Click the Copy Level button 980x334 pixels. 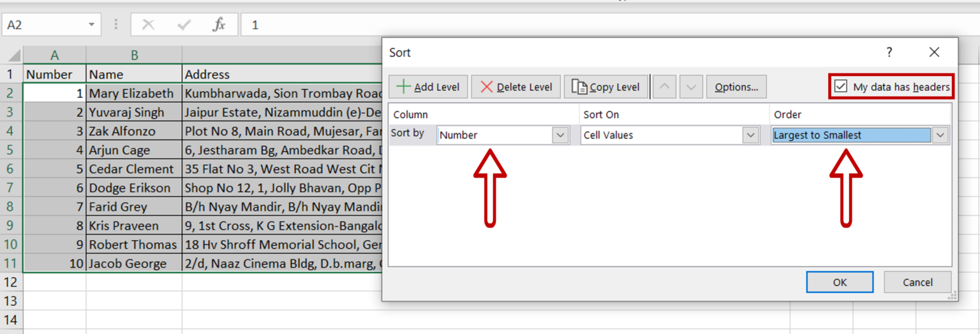tap(605, 87)
